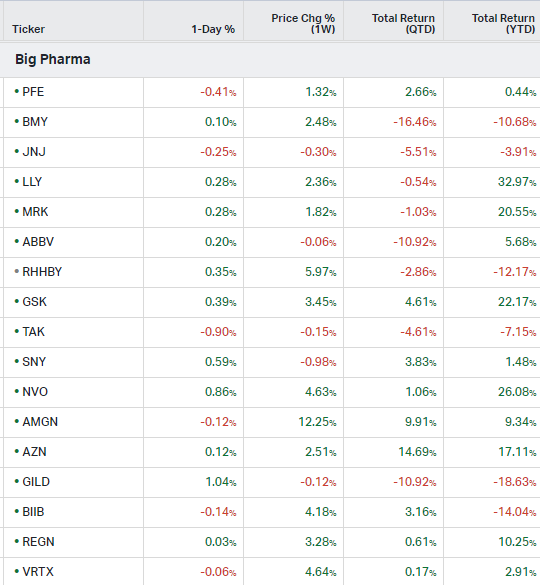Open the REGN ticker link
The image size is (540, 585).
coord(38,542)
